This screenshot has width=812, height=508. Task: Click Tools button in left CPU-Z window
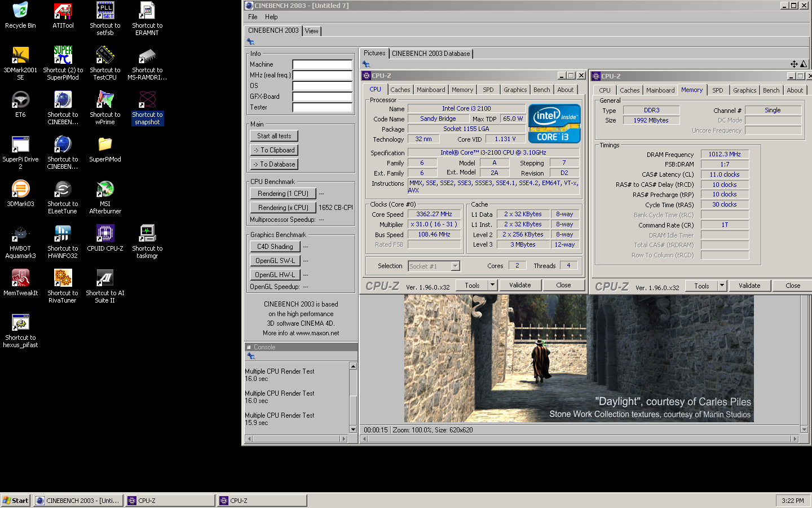pos(472,285)
